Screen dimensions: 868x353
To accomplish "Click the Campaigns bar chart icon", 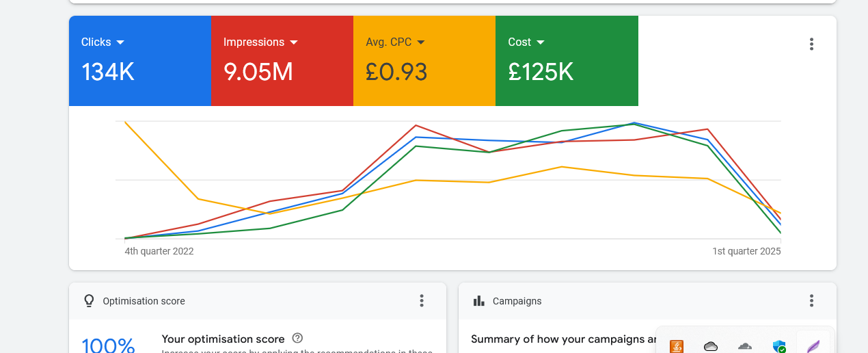I will (x=479, y=301).
